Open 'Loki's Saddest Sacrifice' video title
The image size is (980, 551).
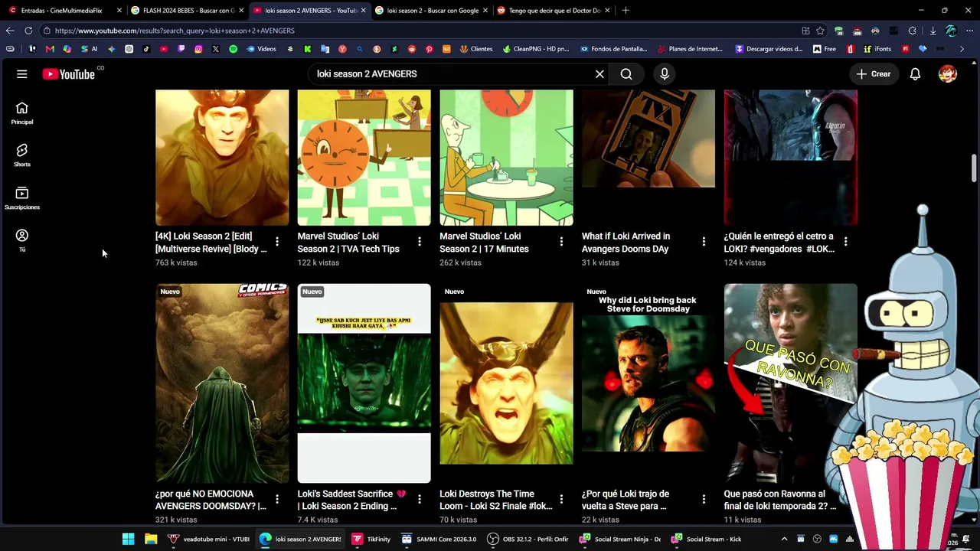(x=352, y=500)
